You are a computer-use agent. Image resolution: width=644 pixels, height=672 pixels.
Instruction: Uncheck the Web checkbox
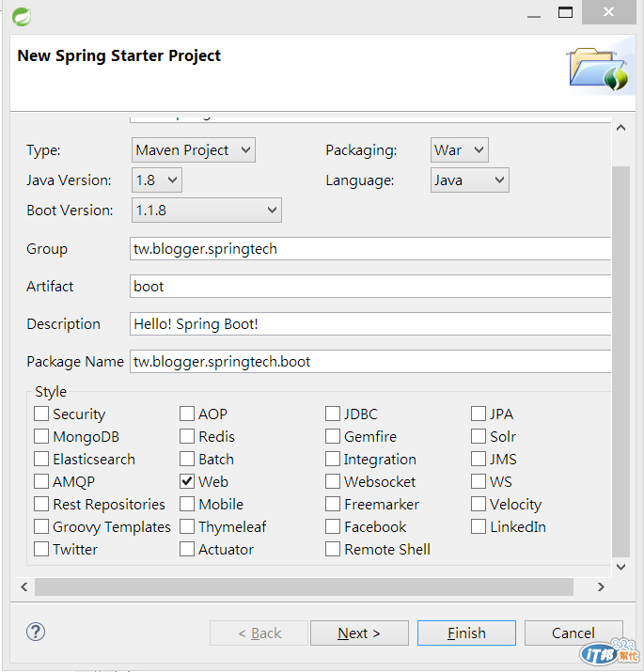click(187, 482)
